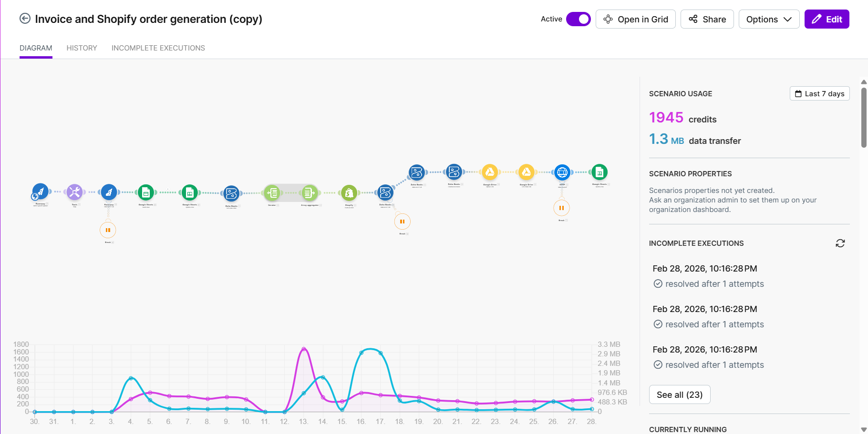This screenshot has height=434, width=868.
Task: Toggle the Active scenario switch
Action: pos(579,19)
